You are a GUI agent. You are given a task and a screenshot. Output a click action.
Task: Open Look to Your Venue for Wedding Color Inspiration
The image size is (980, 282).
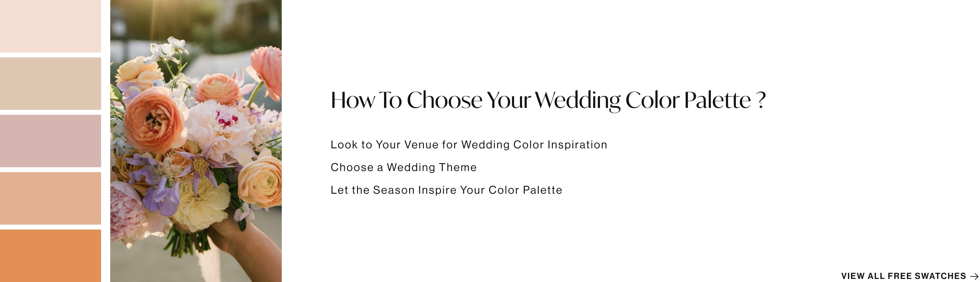(x=469, y=145)
